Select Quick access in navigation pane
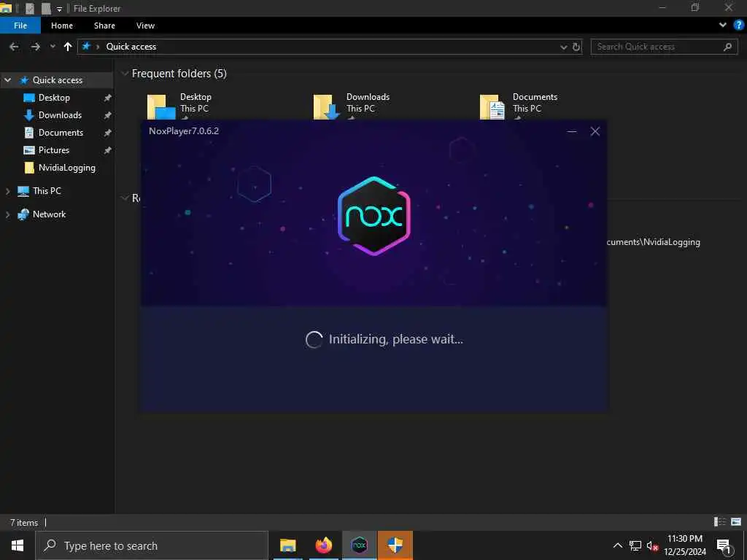Viewport: 747px width, 560px height. pos(57,80)
